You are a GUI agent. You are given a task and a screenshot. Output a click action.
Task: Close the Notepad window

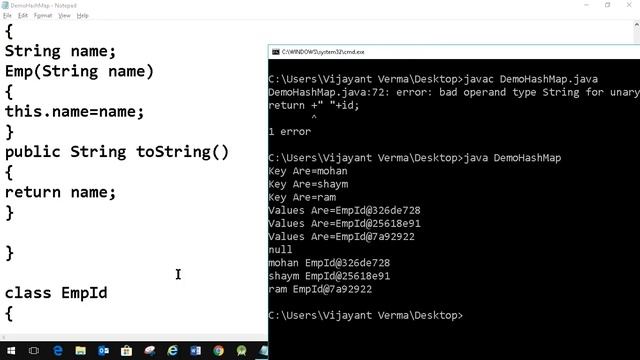[x=629, y=5]
